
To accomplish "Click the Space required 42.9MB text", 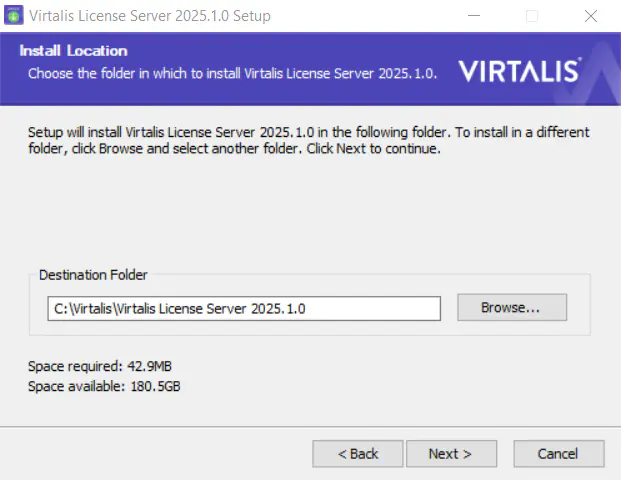I will [x=100, y=366].
